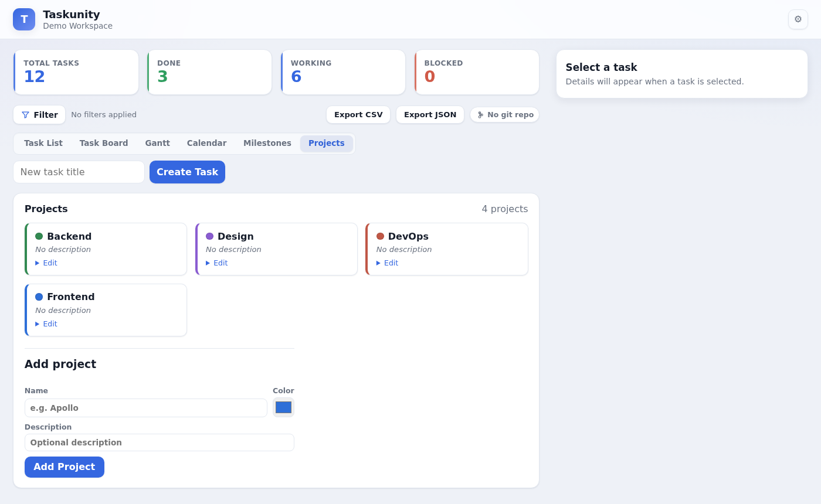Open the Task Board tab
This screenshot has width=821, height=504.
coord(104,144)
